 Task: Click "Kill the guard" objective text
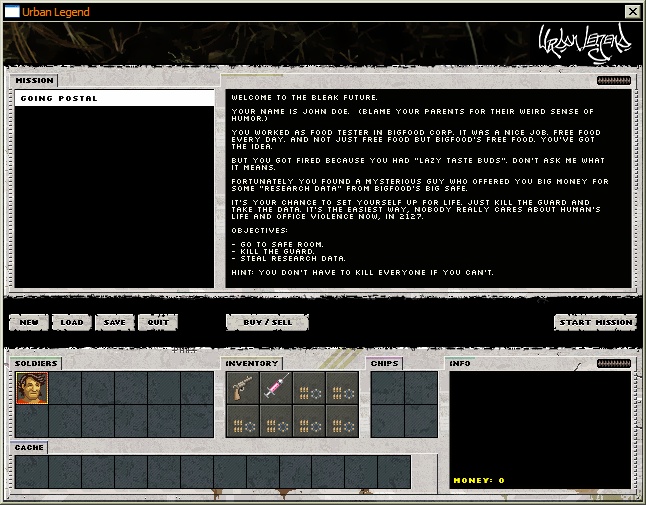277,251
